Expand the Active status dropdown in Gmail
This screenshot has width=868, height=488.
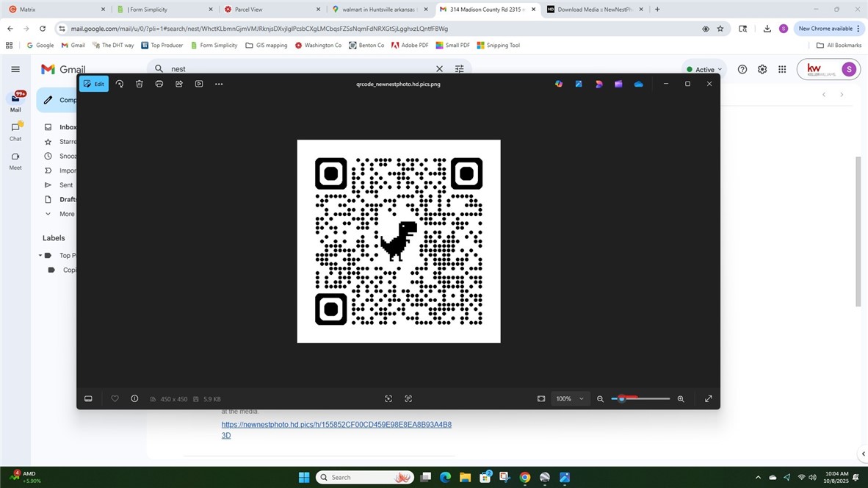[704, 69]
